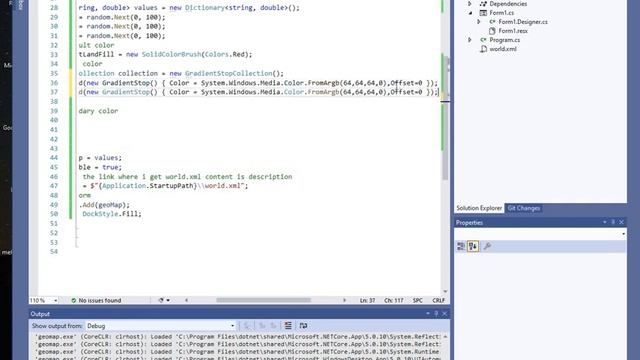Go to next message in Output toolbar
The width and height of the screenshot is (640, 360).
(273, 326)
